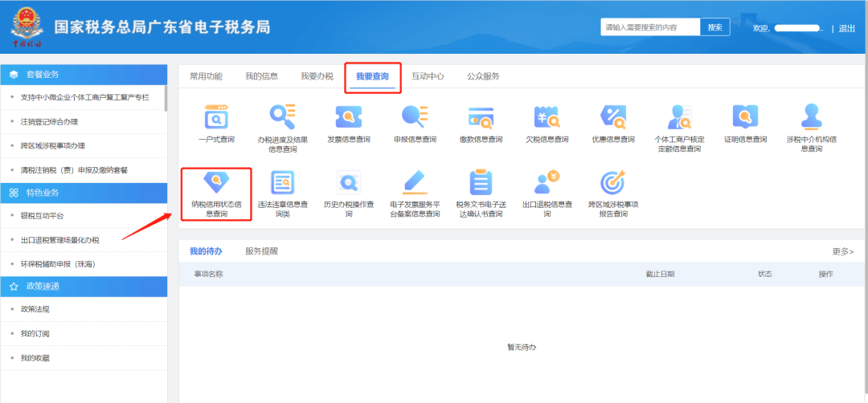Open 税务文书电子送达确认书查询 icon
868x403 pixels.
click(481, 182)
